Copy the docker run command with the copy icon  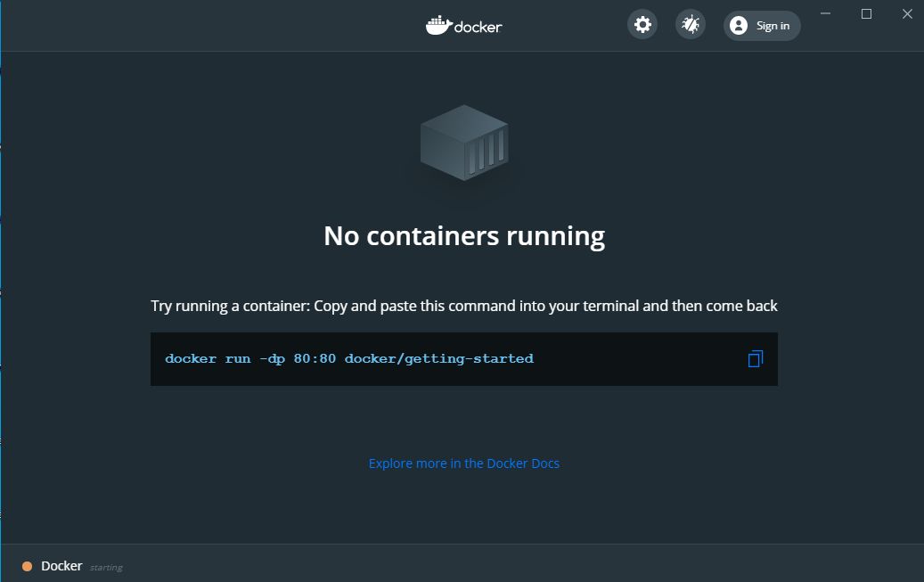(x=756, y=358)
